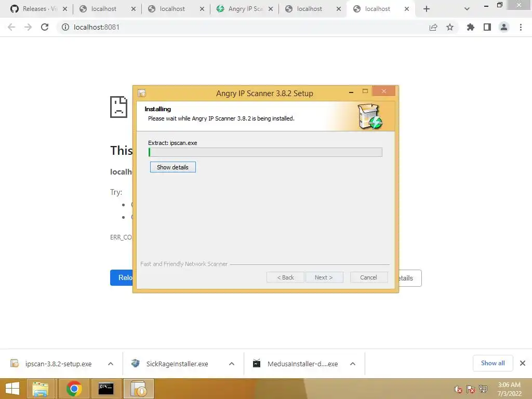
Task: Click the installer taskbar icon
Action: pos(138,389)
